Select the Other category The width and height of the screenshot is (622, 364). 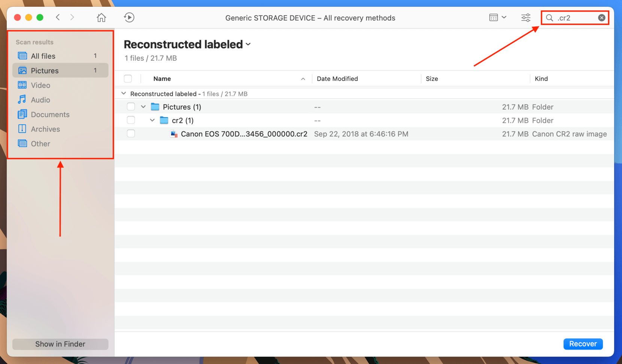[x=60, y=143]
